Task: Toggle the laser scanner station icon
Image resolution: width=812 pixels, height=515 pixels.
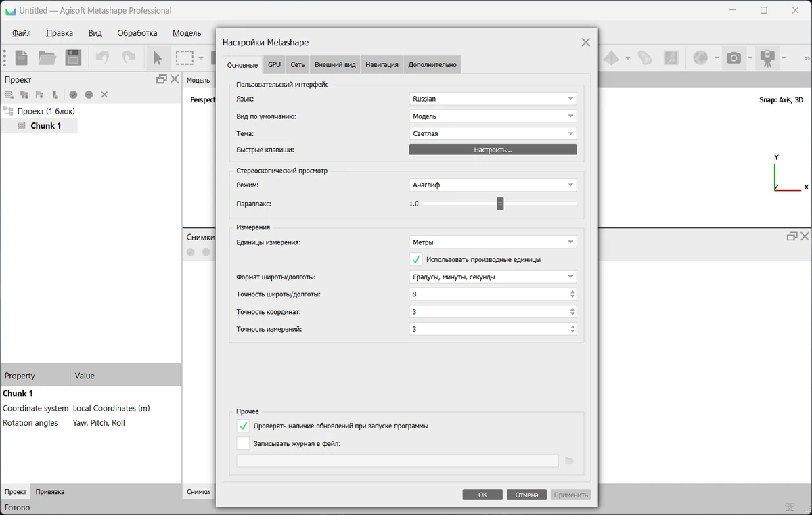Action: (767, 58)
